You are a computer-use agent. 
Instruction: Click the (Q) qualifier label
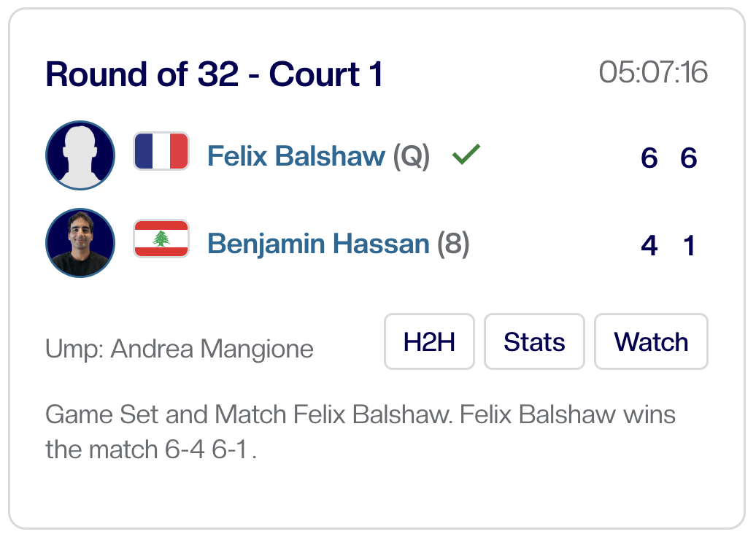click(x=412, y=156)
